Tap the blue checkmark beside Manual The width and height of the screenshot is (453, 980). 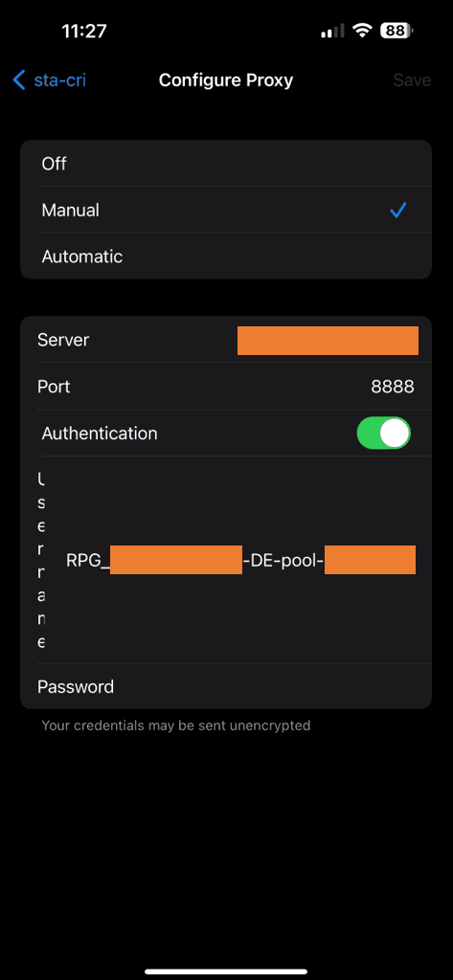click(398, 211)
